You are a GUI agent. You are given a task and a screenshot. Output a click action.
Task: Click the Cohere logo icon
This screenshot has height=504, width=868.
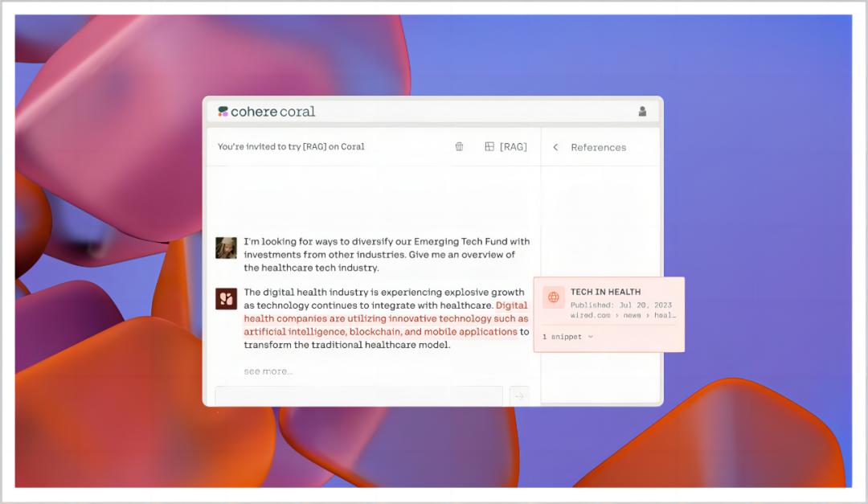223,112
